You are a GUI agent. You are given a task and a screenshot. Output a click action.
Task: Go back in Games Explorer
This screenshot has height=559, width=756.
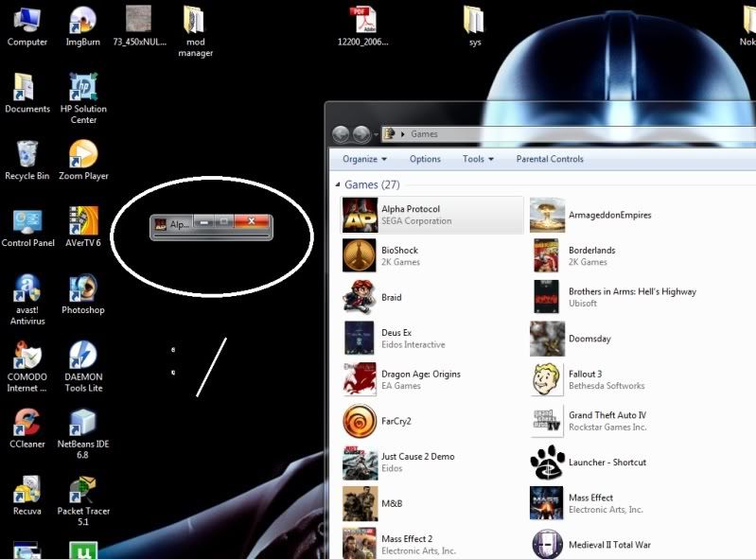click(341, 134)
